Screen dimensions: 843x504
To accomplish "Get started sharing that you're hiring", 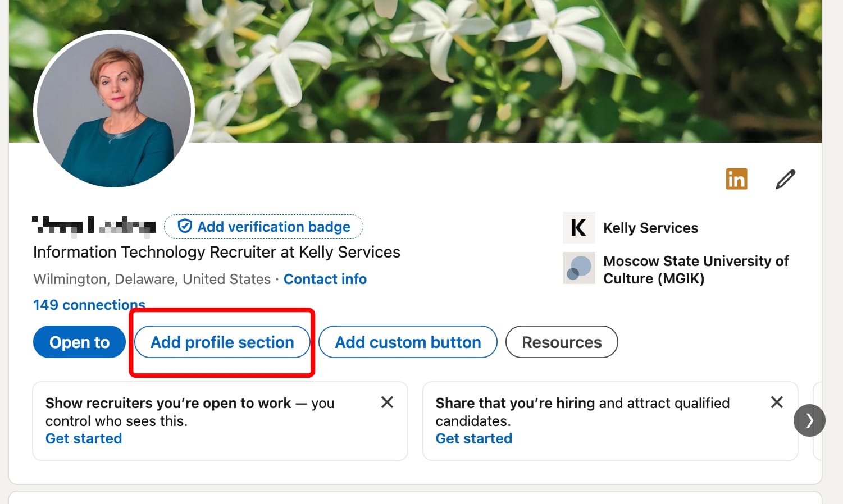I will point(473,438).
